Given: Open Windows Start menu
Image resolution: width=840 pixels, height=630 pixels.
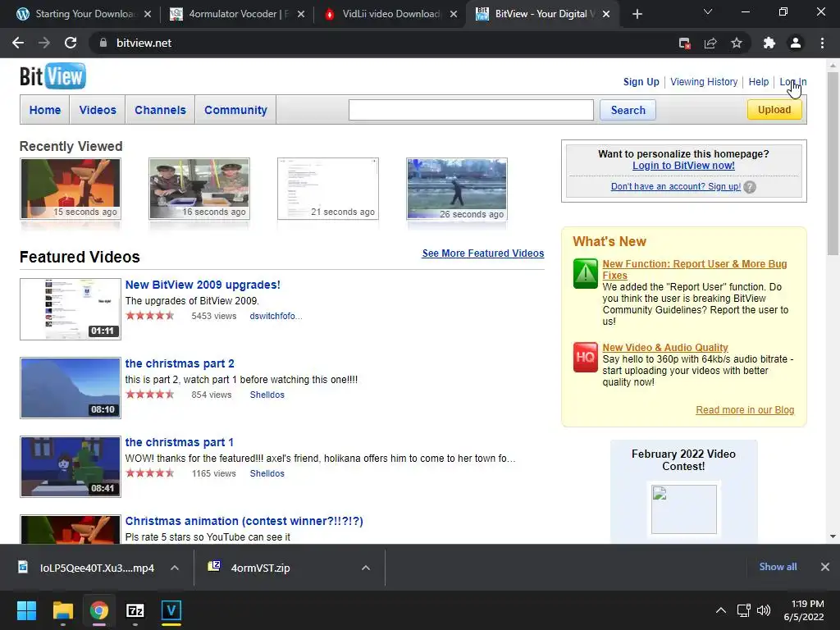Looking at the screenshot, I should pos(26,610).
